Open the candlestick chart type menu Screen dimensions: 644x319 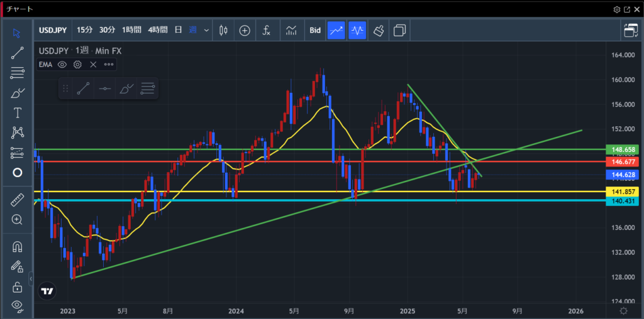[223, 30]
